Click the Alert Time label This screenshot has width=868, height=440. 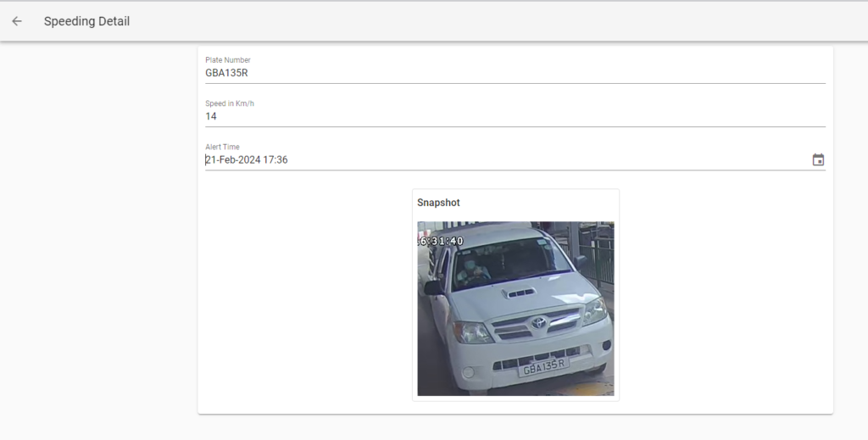click(223, 147)
